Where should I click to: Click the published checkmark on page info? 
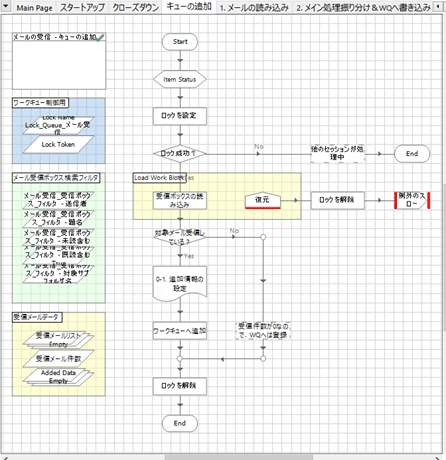100,38
